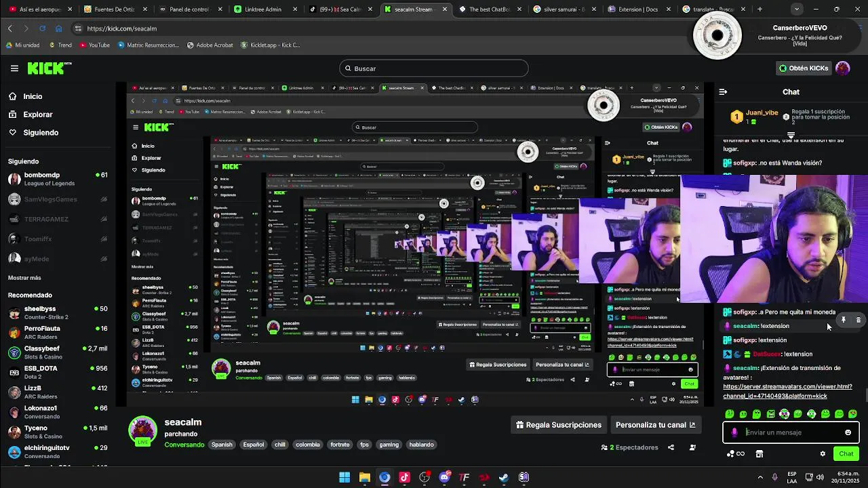Open SamVlogsGames channel in sidebar

tap(58, 199)
